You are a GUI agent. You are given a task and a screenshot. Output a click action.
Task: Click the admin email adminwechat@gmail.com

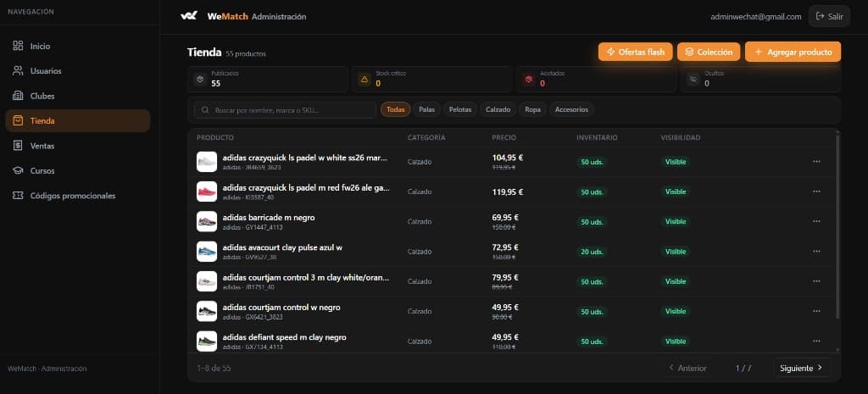[755, 17]
